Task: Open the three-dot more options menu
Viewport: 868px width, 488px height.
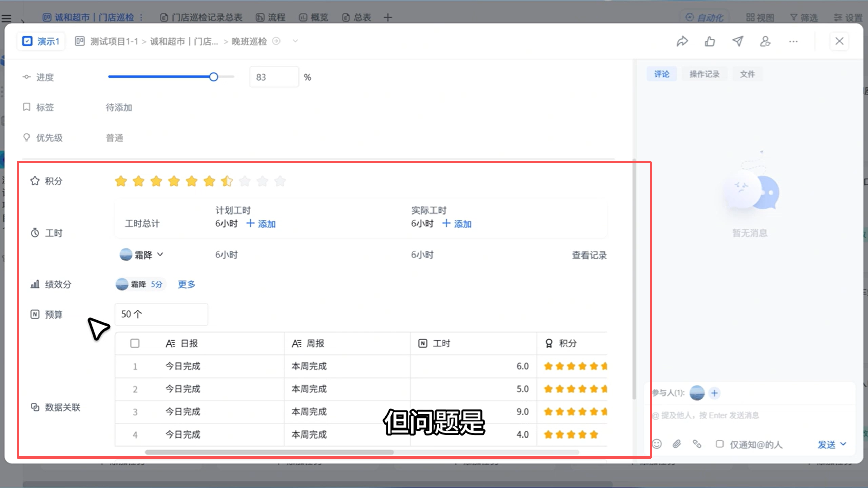Action: [793, 41]
